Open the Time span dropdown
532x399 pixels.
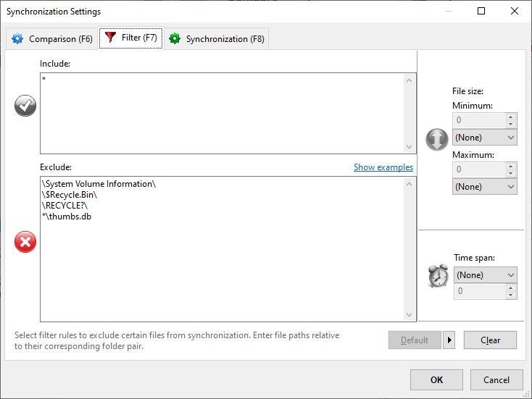pos(484,275)
